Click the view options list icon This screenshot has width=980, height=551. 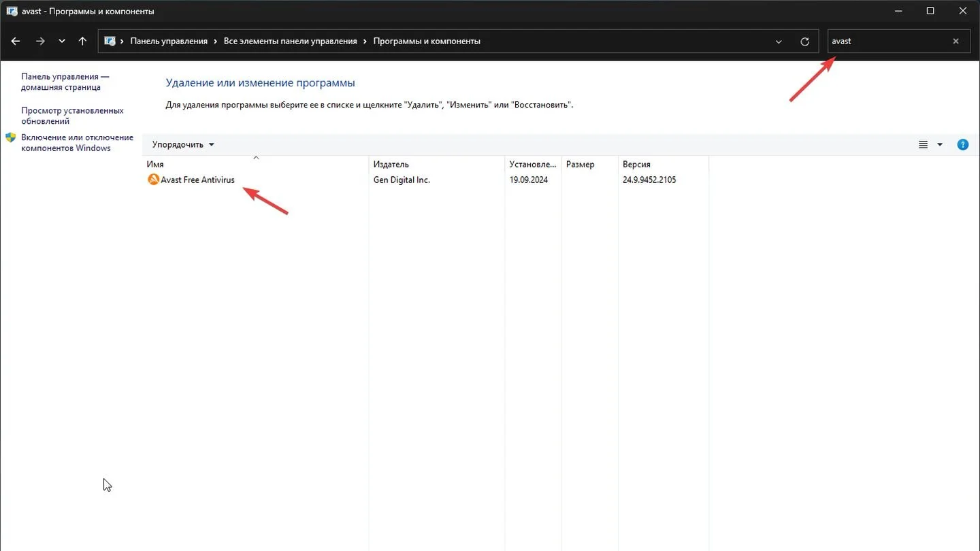924,144
